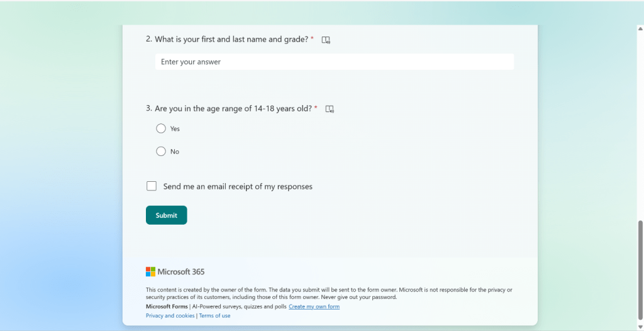Open the Terms of use link
This screenshot has height=331, width=644.
214,316
